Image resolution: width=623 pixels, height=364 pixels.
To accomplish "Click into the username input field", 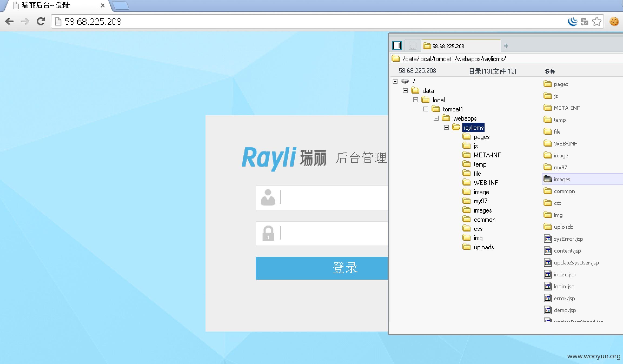I will point(322,198).
